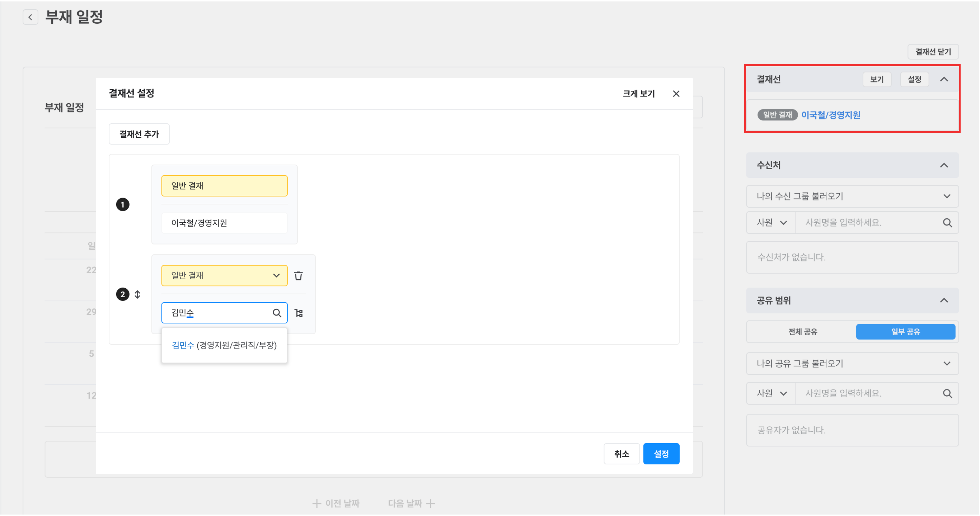
Task: Close the 결재선 설정 dialog with X
Action: click(x=676, y=94)
